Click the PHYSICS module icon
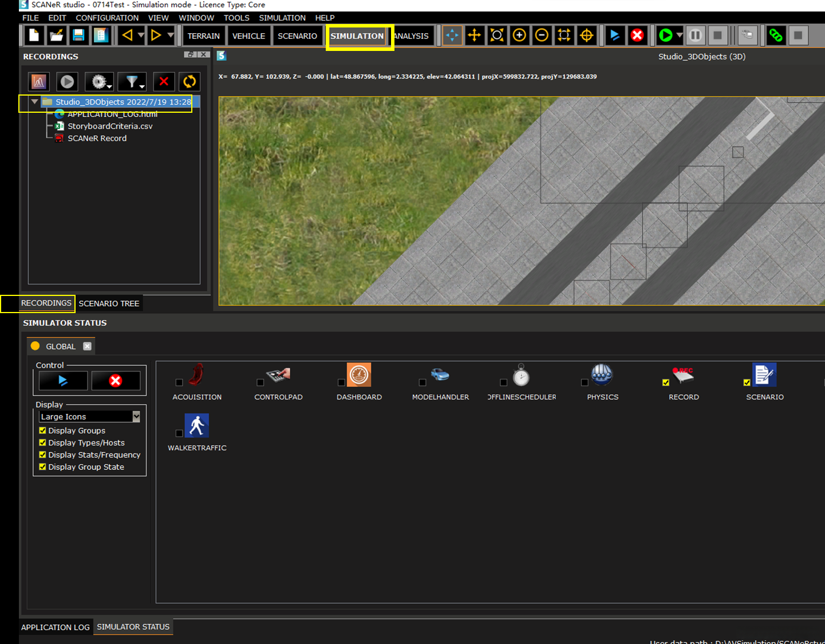The width and height of the screenshot is (825, 644). point(602,375)
